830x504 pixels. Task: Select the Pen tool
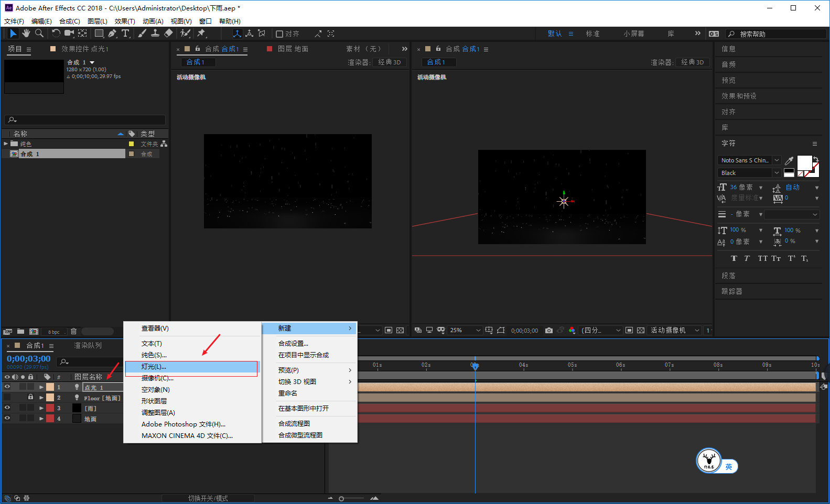point(112,34)
